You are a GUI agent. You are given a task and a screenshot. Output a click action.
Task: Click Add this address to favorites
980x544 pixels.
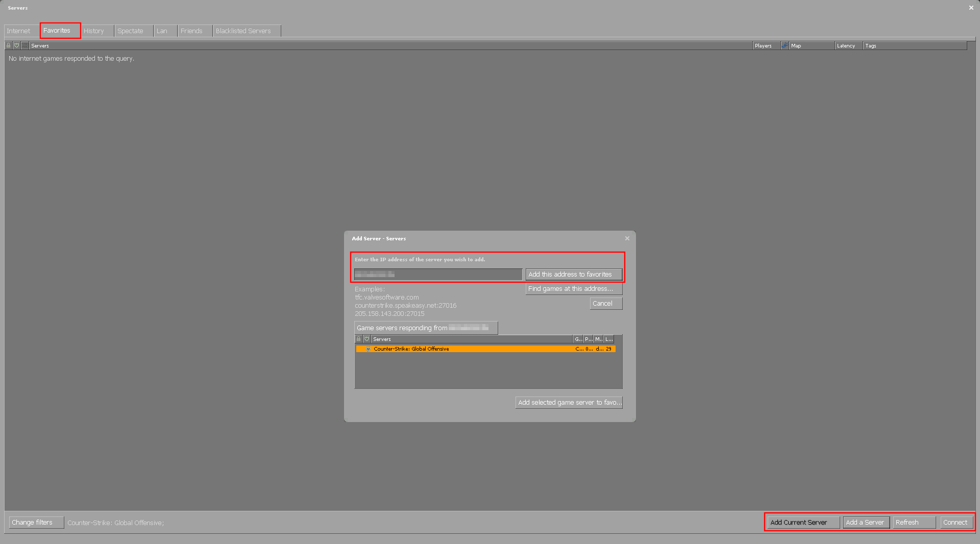574,275
